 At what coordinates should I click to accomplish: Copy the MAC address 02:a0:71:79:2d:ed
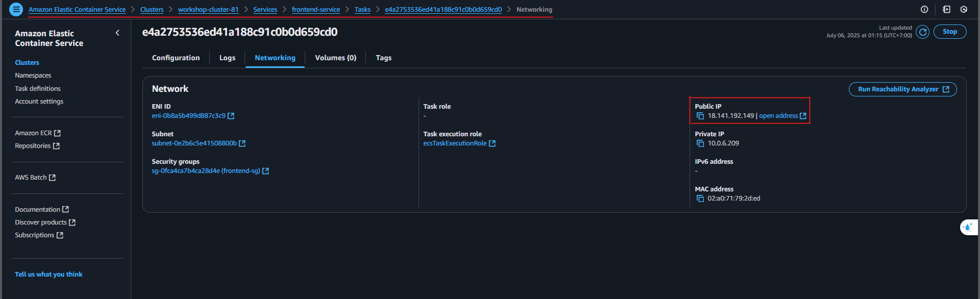(x=700, y=199)
